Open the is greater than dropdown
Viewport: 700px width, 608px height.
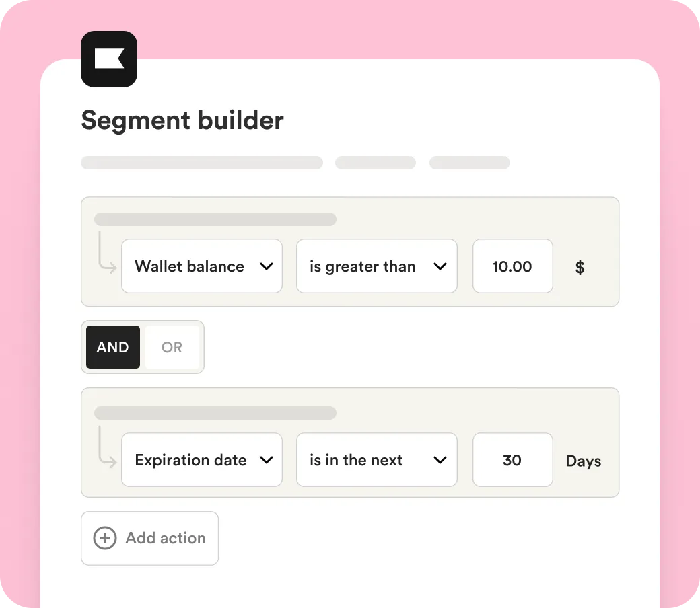(x=376, y=266)
